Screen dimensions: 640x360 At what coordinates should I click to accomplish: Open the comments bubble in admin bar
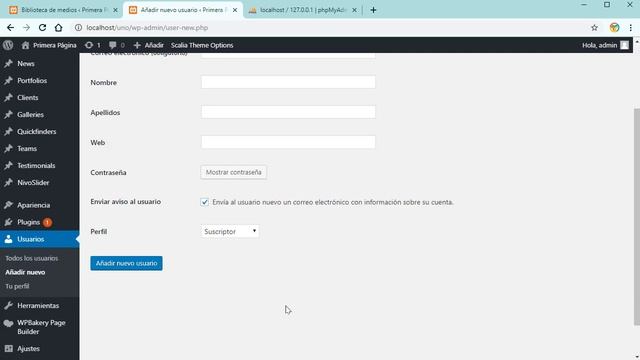(x=117, y=45)
